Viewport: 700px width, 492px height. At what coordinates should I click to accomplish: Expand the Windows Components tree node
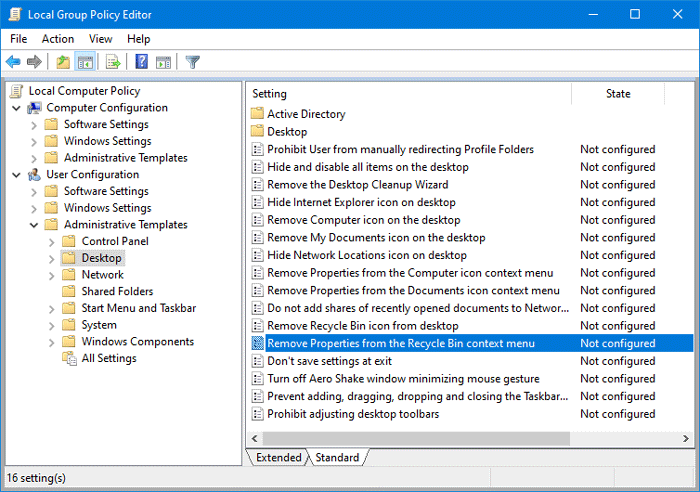51,342
